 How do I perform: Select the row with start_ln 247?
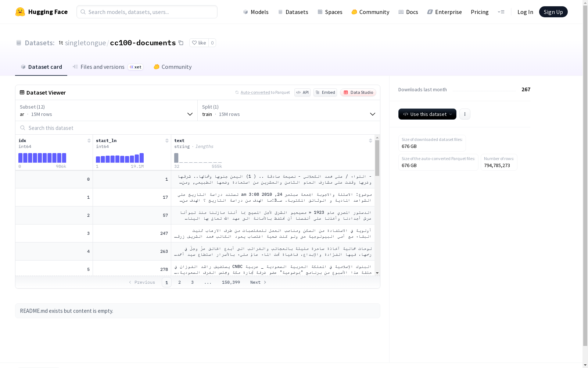tap(195, 233)
